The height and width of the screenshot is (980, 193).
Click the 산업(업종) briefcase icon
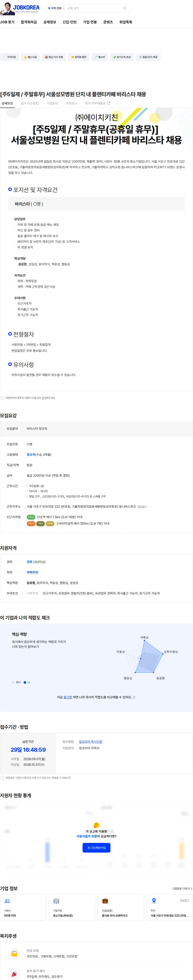[x=105, y=901]
